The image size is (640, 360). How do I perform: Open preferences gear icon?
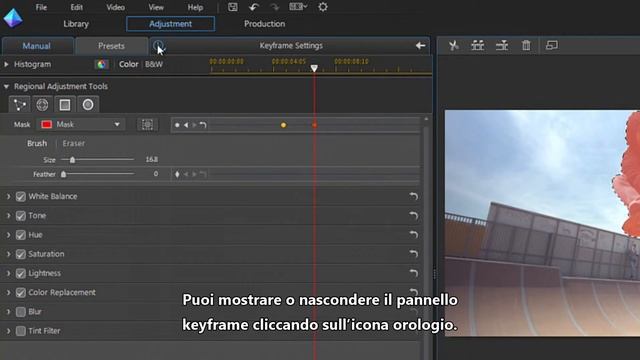point(323,7)
